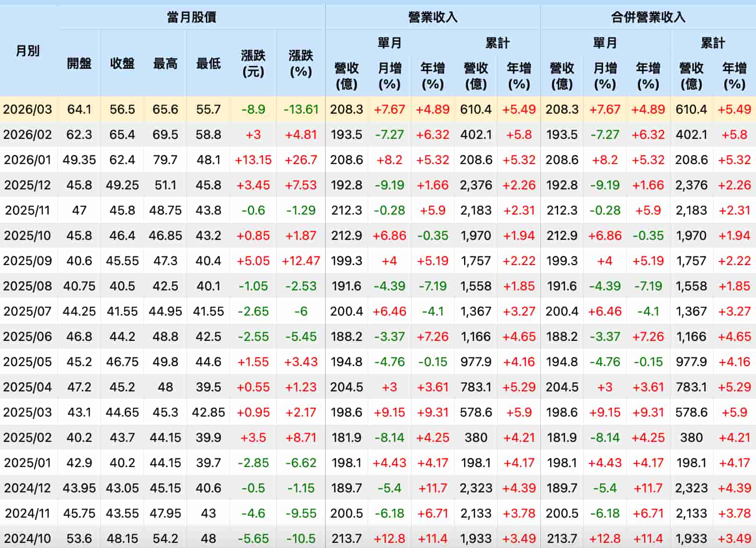Click the -6 percent change in 2025/07 row
The image size is (756, 548).
(301, 311)
